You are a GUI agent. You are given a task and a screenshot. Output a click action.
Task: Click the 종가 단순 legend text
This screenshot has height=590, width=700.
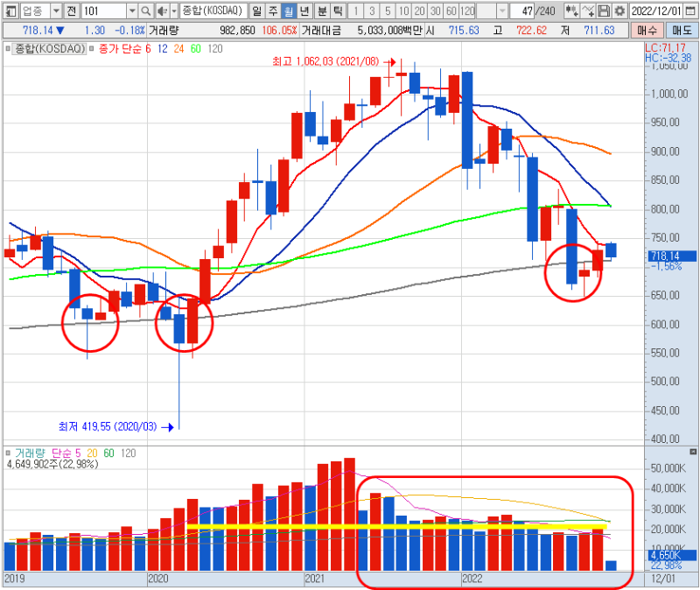coord(120,49)
